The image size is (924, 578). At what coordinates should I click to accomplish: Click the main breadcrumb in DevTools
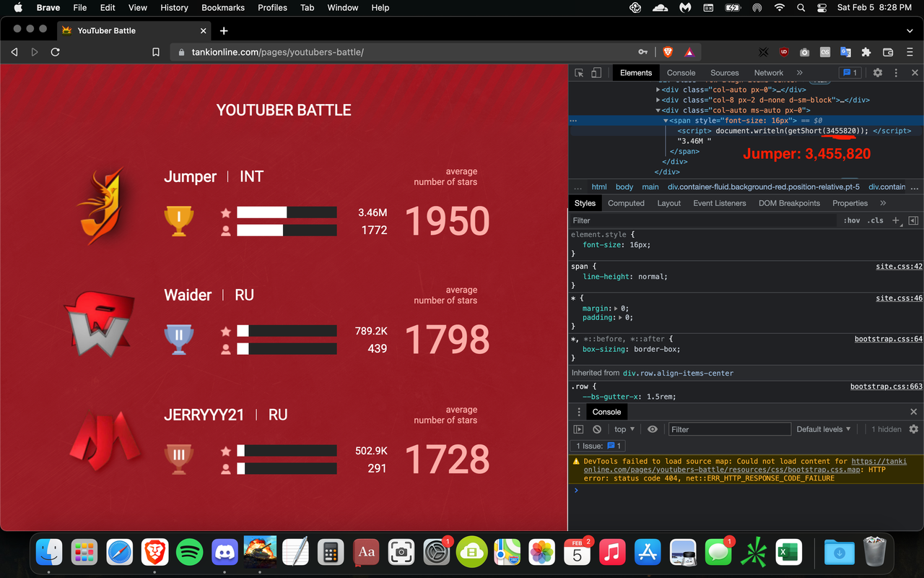coord(650,186)
